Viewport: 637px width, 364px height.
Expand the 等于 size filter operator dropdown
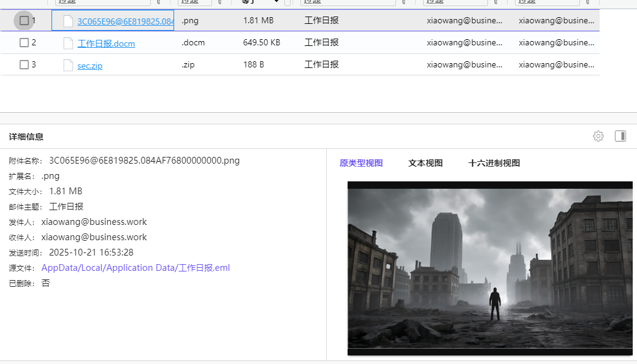[x=276, y=2]
